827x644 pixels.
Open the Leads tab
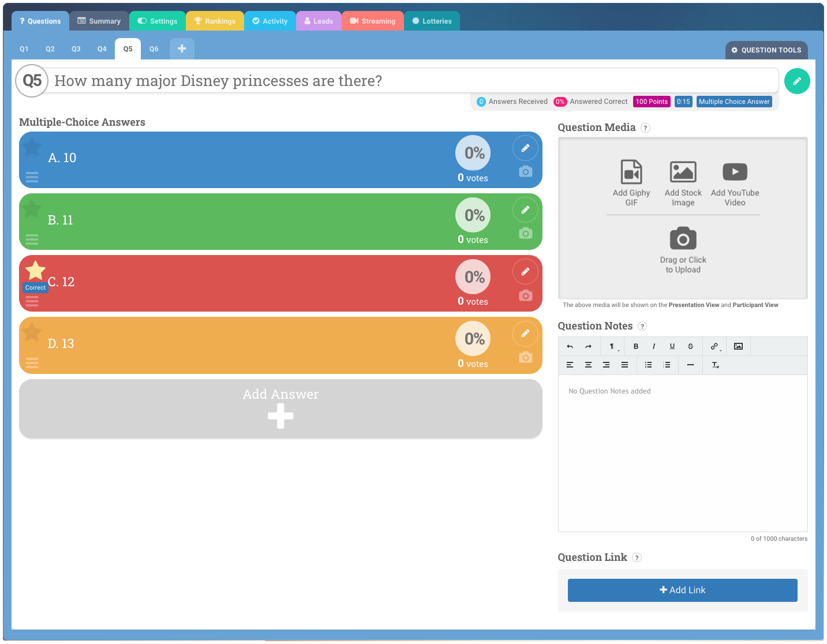319,21
